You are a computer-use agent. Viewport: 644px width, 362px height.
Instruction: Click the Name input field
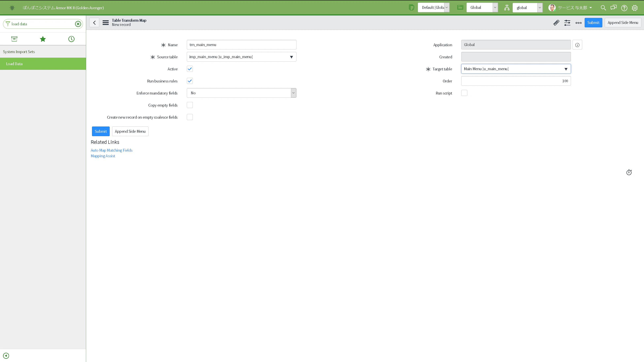tap(242, 45)
